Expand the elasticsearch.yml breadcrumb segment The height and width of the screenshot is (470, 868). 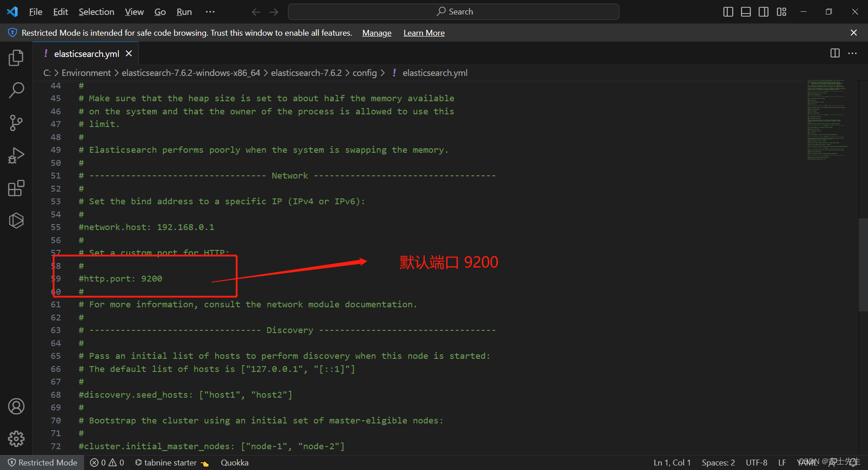point(435,73)
